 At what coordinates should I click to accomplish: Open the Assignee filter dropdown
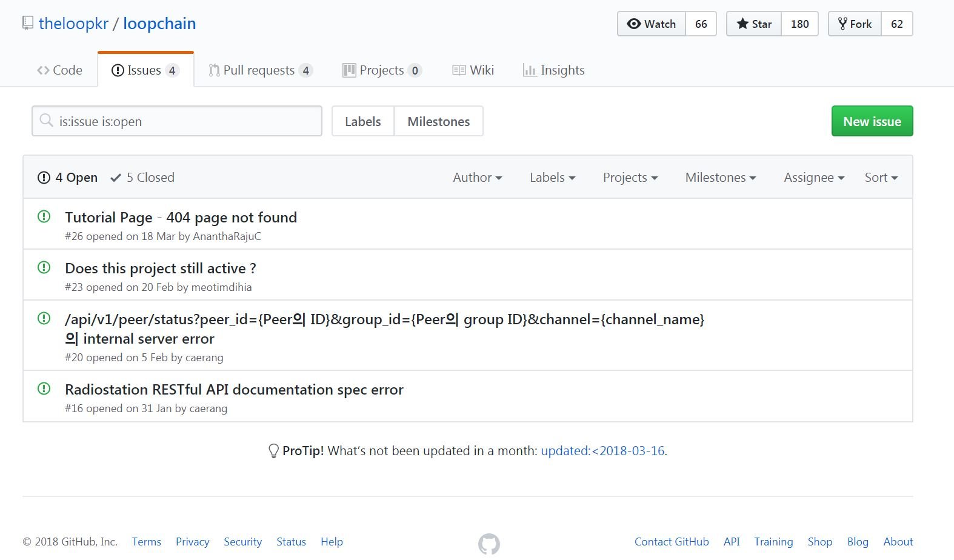pos(813,178)
